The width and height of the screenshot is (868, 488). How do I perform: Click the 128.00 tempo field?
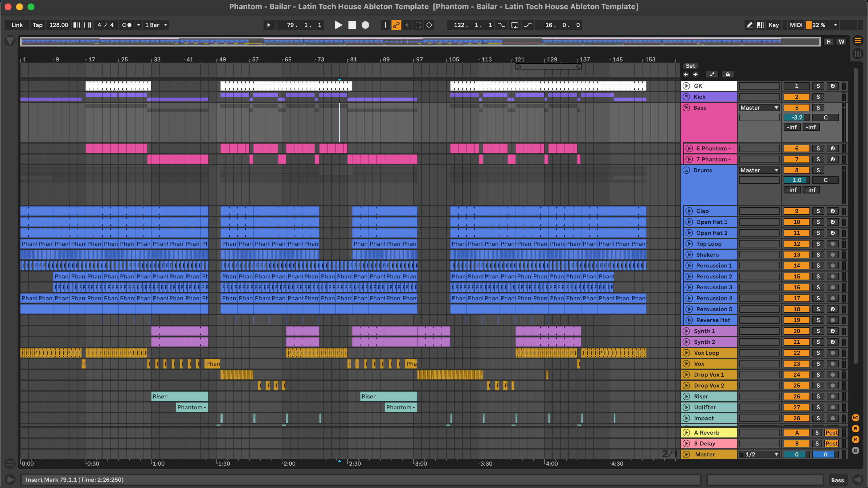tap(59, 25)
